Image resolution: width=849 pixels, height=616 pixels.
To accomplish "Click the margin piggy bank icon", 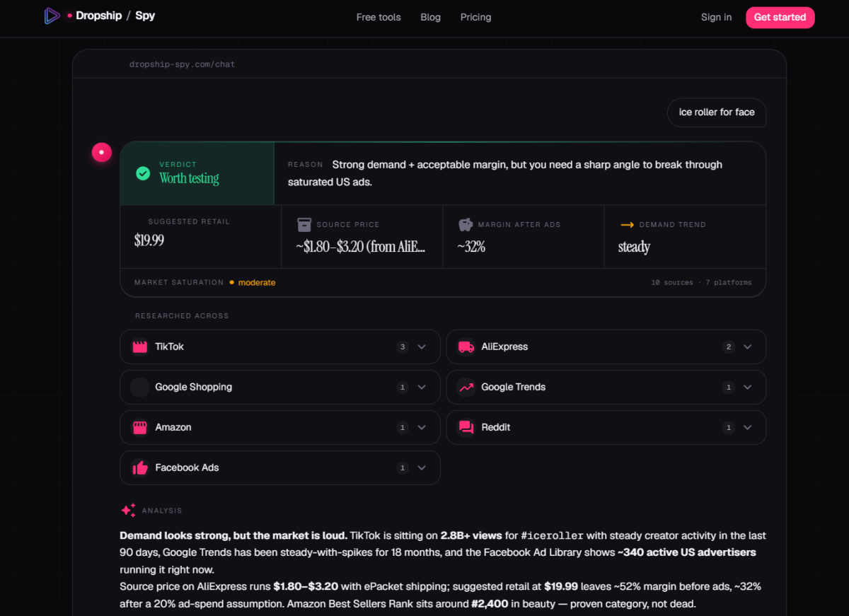I will [466, 224].
